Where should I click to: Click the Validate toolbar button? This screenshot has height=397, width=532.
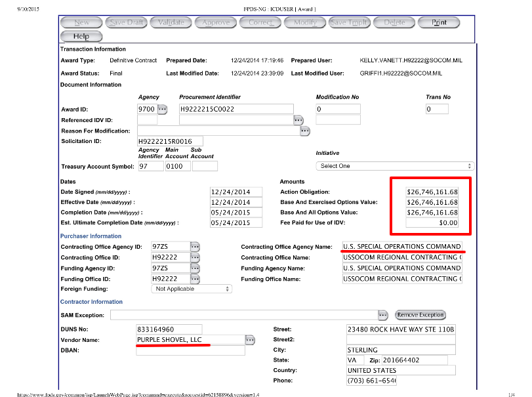tap(171, 22)
